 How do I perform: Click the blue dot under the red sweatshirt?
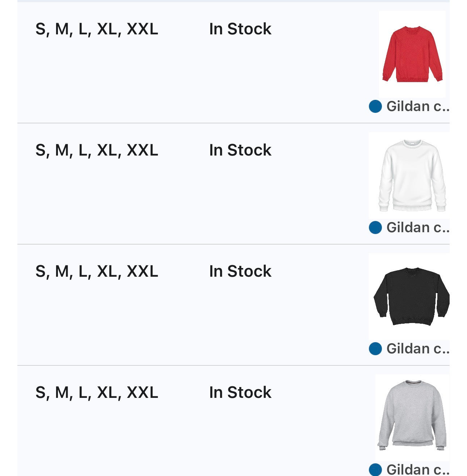coord(375,106)
